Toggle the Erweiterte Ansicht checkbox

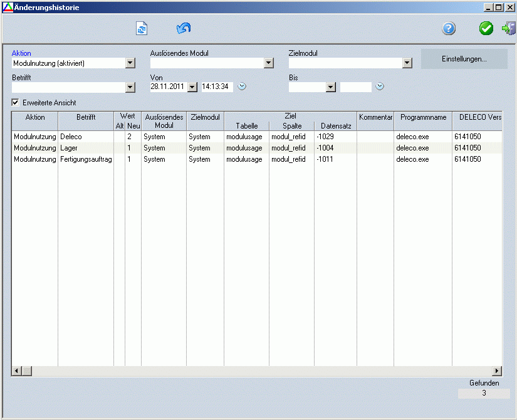16,102
